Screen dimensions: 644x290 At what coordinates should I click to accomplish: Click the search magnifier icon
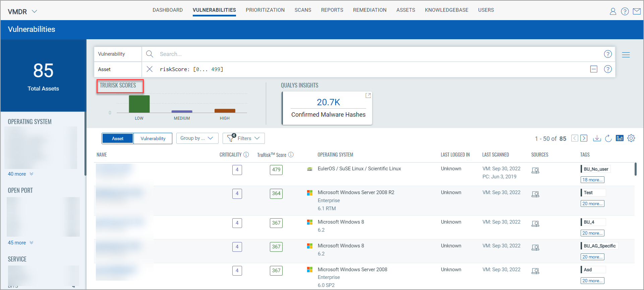(x=150, y=54)
